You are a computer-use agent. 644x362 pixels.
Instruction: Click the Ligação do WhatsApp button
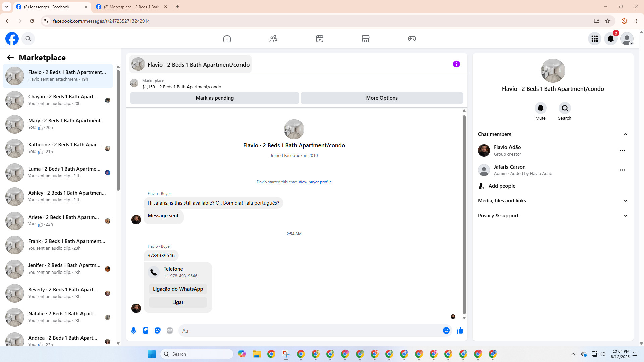[178, 289]
